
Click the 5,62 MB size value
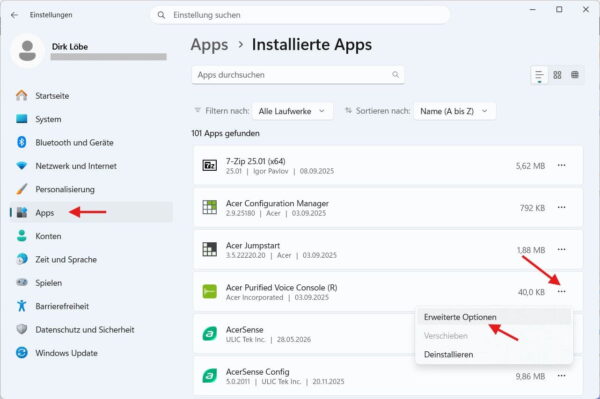coord(530,166)
